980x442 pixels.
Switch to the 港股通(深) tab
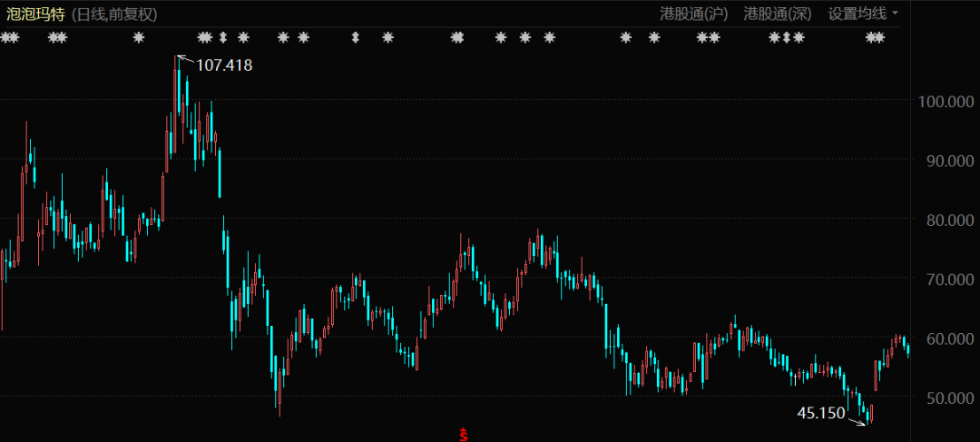pyautogui.click(x=778, y=14)
